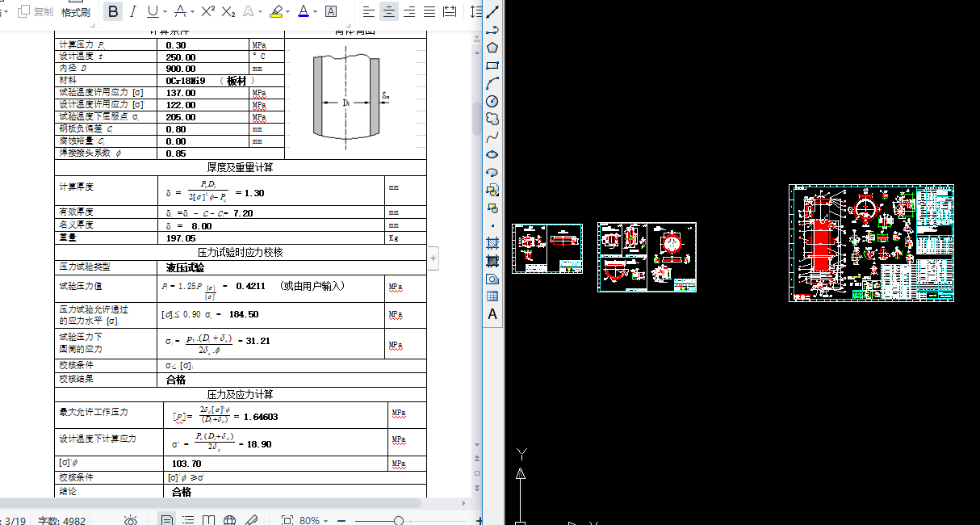This screenshot has width=980, height=525.
Task: Select the CAD Polyline tool
Action: pyautogui.click(x=492, y=29)
